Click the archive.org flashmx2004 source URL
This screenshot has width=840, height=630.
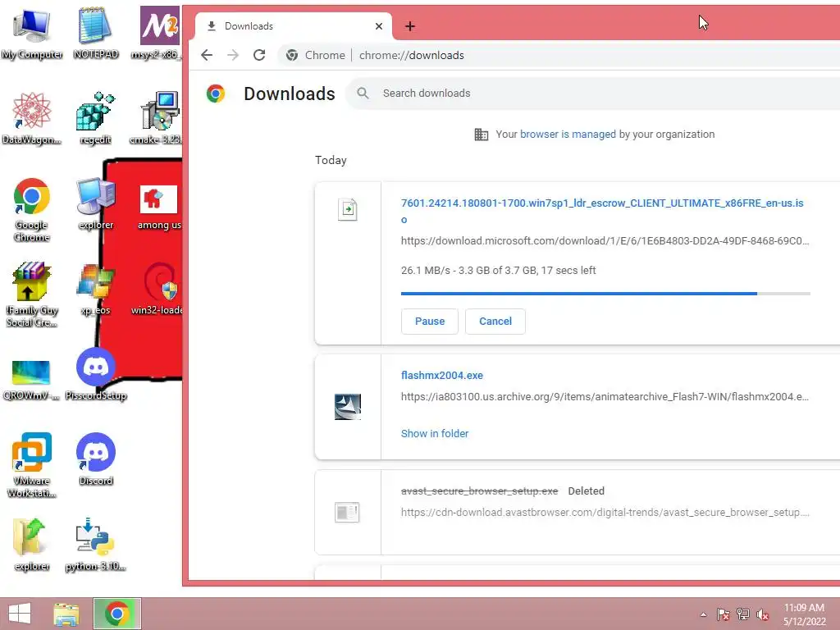coord(605,397)
